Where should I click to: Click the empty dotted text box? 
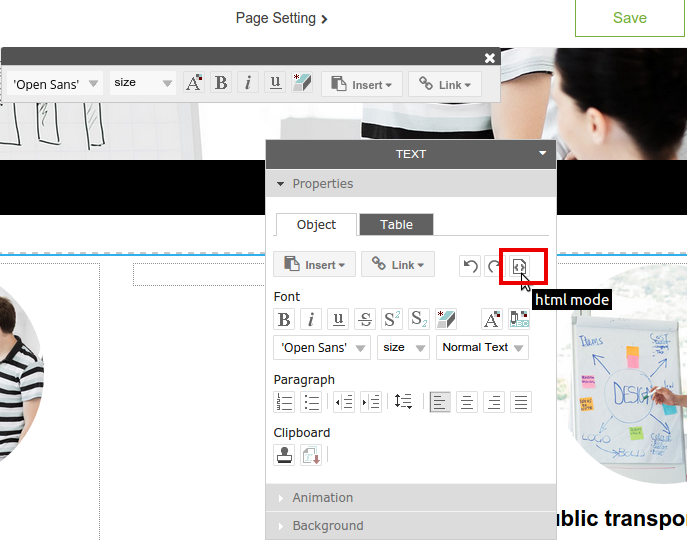tap(199, 274)
